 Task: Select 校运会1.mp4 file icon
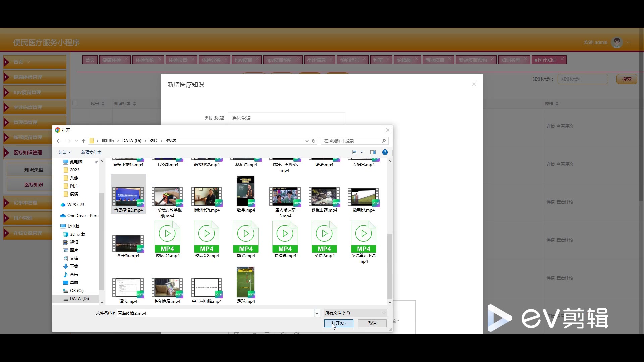click(x=167, y=237)
